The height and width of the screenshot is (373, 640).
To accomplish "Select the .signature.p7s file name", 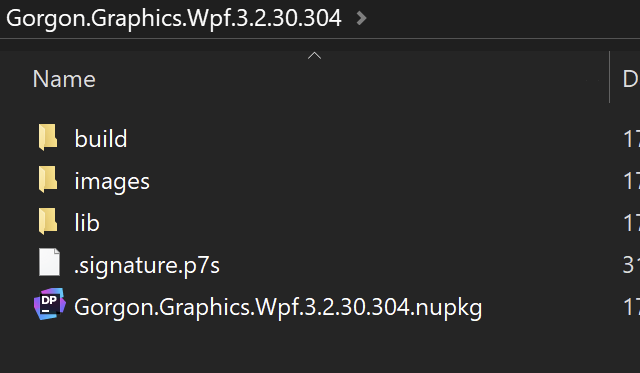I will coord(147,265).
